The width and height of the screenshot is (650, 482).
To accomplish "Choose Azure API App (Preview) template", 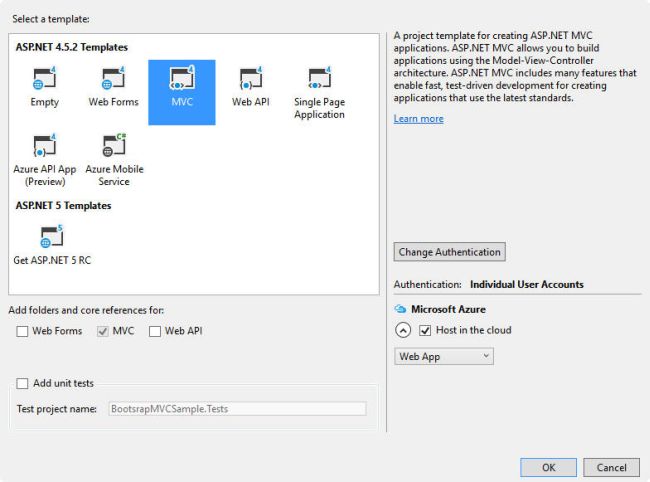I will pyautogui.click(x=45, y=160).
